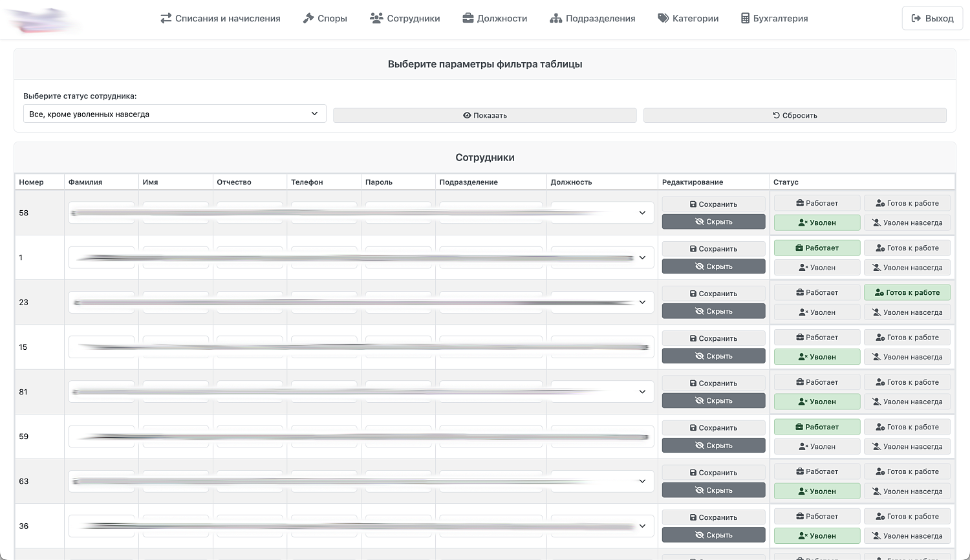Save changes for employee number 81
This screenshot has height=560, width=970.
click(713, 383)
